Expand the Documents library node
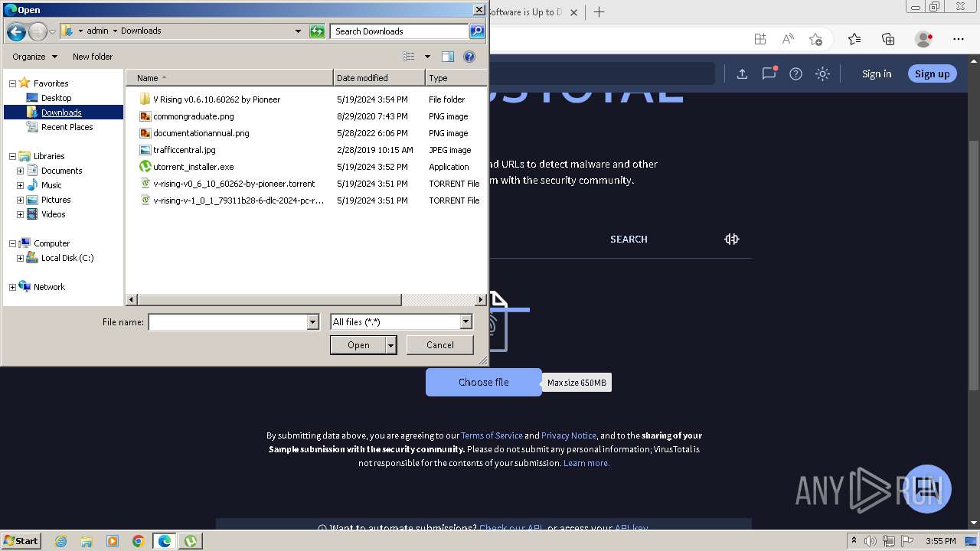This screenshot has height=551, width=980. (x=20, y=171)
